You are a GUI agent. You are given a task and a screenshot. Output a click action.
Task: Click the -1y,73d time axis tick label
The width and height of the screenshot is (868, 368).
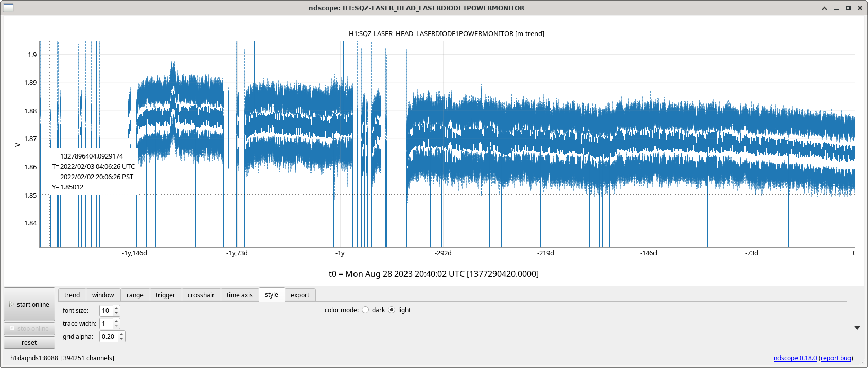237,253
